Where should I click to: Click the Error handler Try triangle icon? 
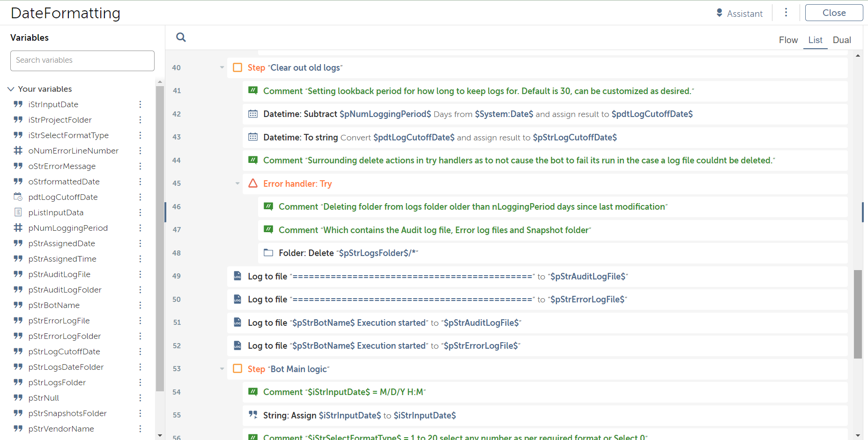253,183
